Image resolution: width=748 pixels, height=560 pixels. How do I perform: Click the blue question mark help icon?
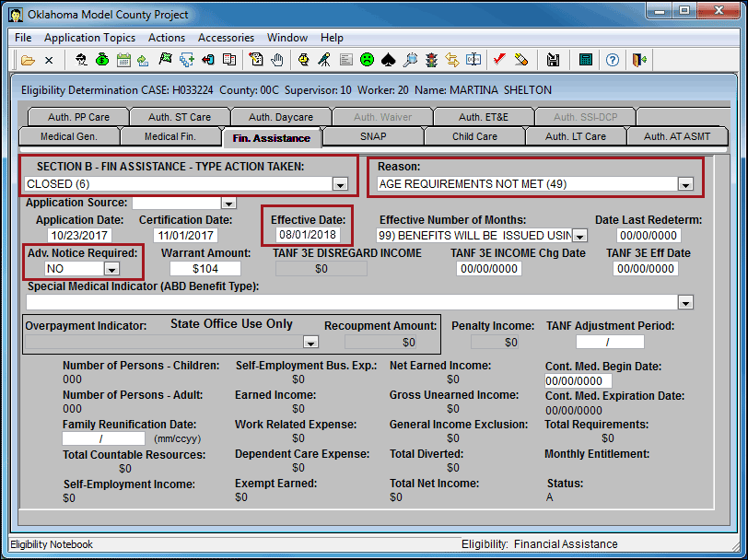(x=613, y=60)
